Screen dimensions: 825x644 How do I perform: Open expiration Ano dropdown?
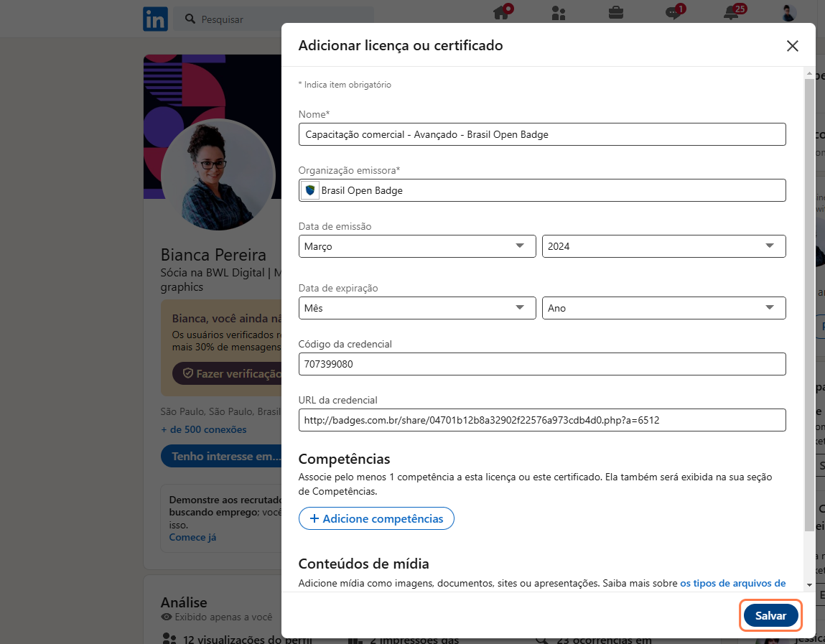point(664,308)
